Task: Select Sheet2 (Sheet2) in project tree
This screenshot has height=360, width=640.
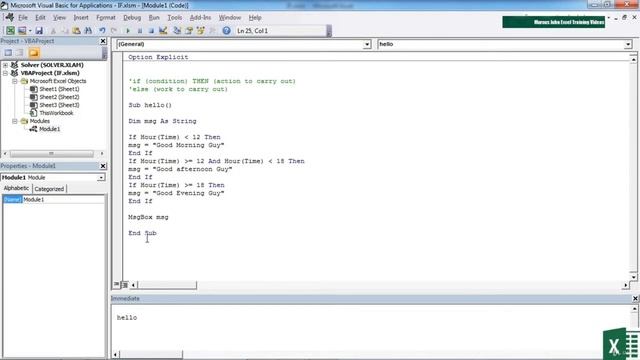Action: click(x=59, y=97)
